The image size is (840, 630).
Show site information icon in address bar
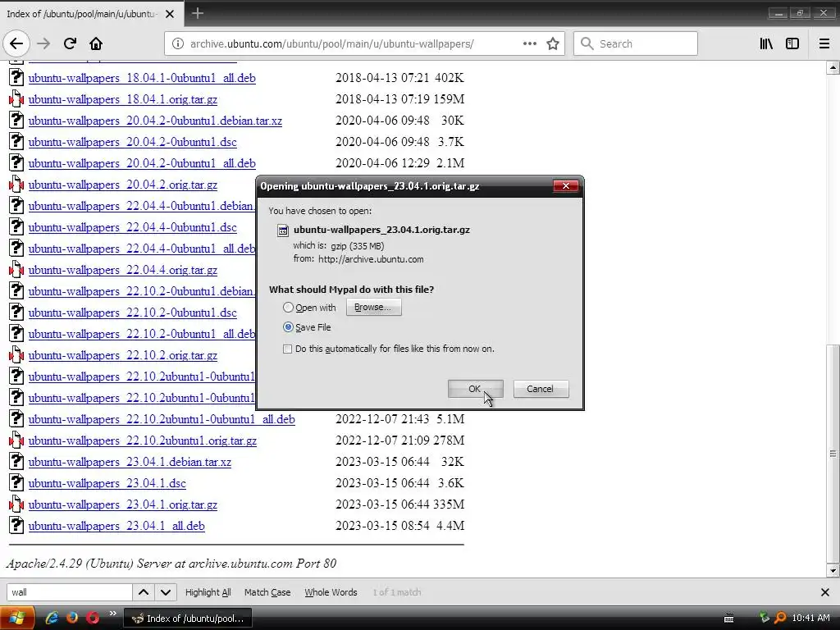[x=177, y=43]
